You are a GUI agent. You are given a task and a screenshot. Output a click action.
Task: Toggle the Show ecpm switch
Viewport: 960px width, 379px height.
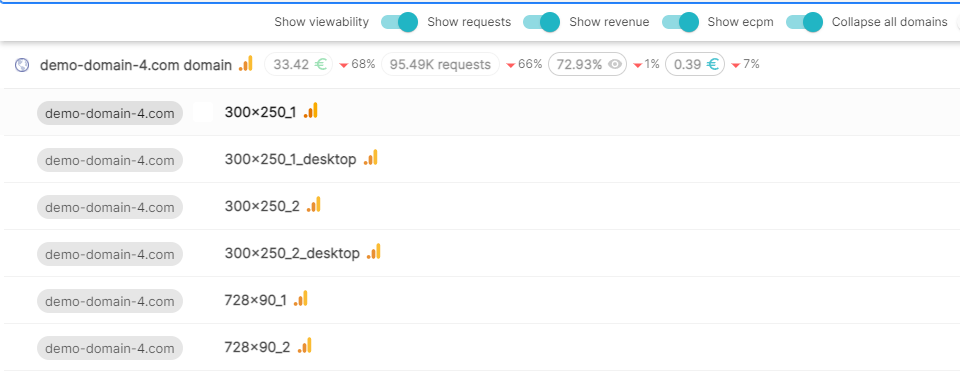pyautogui.click(x=804, y=22)
